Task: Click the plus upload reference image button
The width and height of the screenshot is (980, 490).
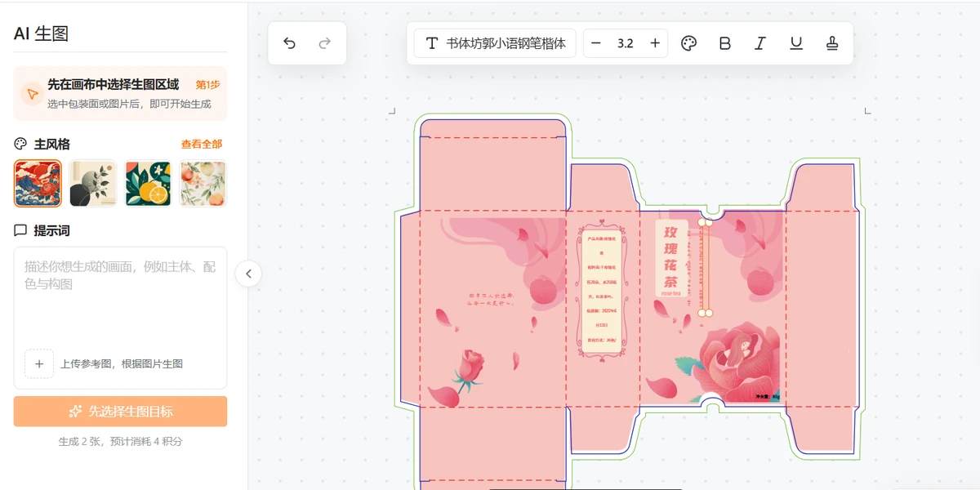Action: [39, 363]
